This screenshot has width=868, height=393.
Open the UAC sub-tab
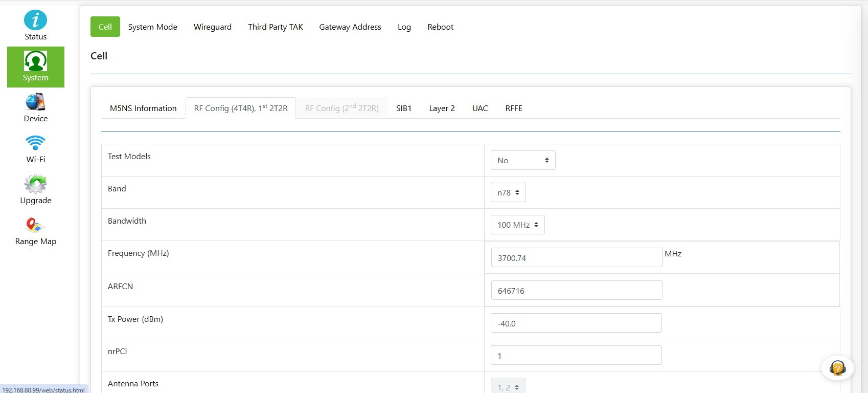[x=480, y=108]
